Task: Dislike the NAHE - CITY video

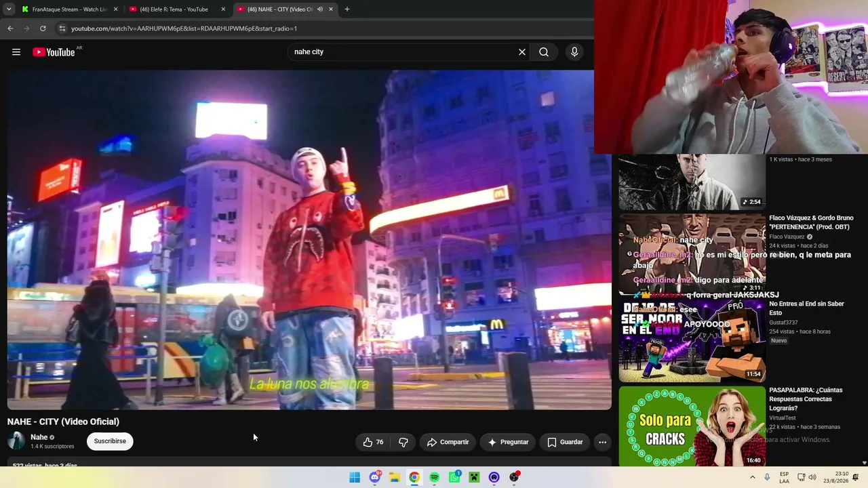Action: (x=403, y=442)
